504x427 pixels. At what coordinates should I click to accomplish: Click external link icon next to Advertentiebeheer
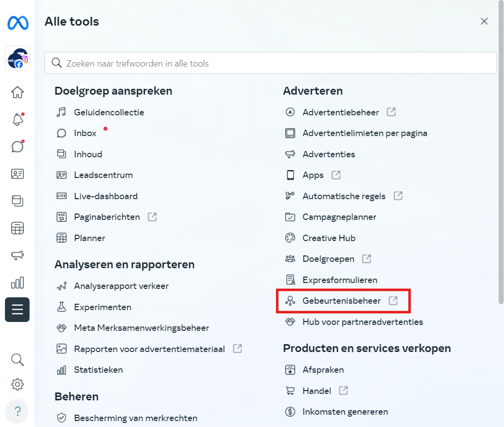coord(391,112)
